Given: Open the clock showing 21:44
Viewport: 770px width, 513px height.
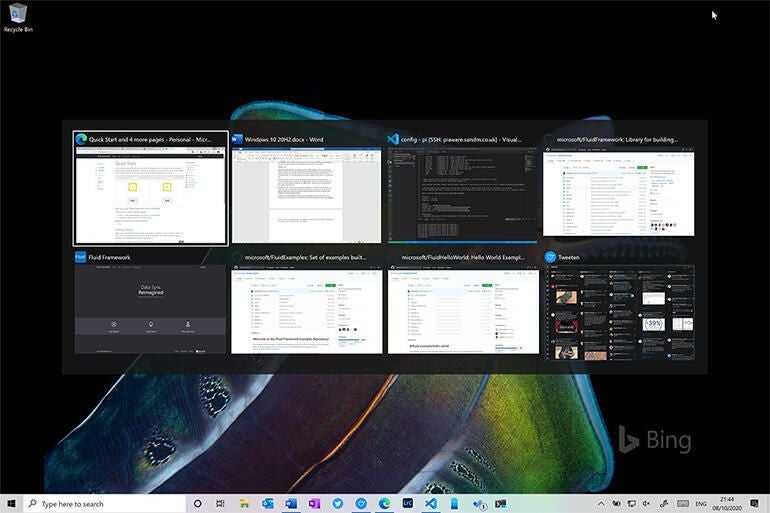Looking at the screenshot, I should [x=727, y=504].
